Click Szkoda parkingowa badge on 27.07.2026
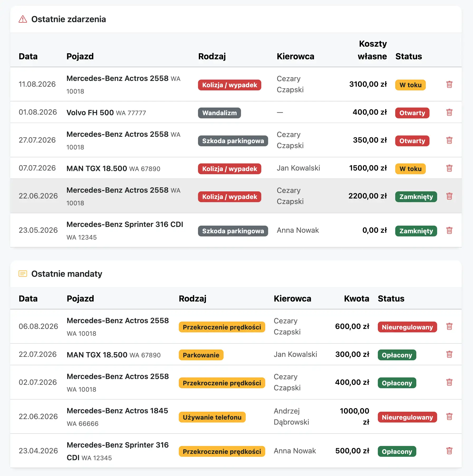The width and height of the screenshot is (473, 476). (x=233, y=141)
